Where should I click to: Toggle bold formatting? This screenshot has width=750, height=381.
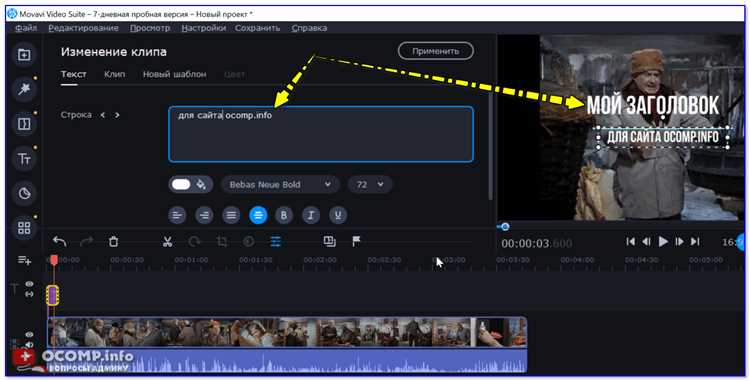[284, 215]
